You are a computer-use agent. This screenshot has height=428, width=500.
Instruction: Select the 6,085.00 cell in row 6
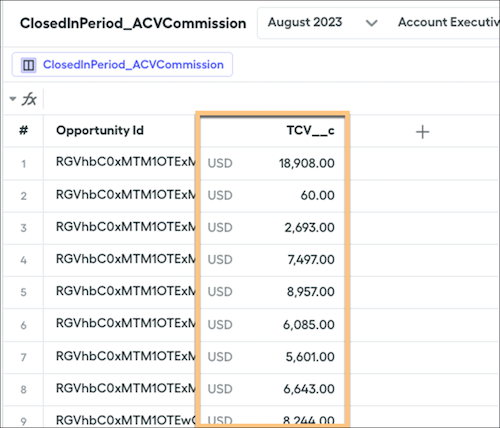pyautogui.click(x=272, y=325)
